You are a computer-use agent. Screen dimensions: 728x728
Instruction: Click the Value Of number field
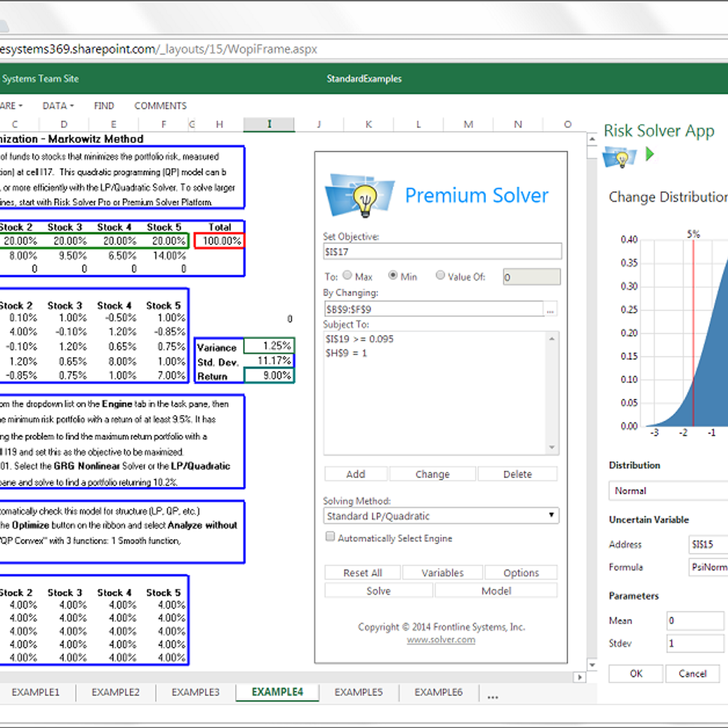[531, 277]
